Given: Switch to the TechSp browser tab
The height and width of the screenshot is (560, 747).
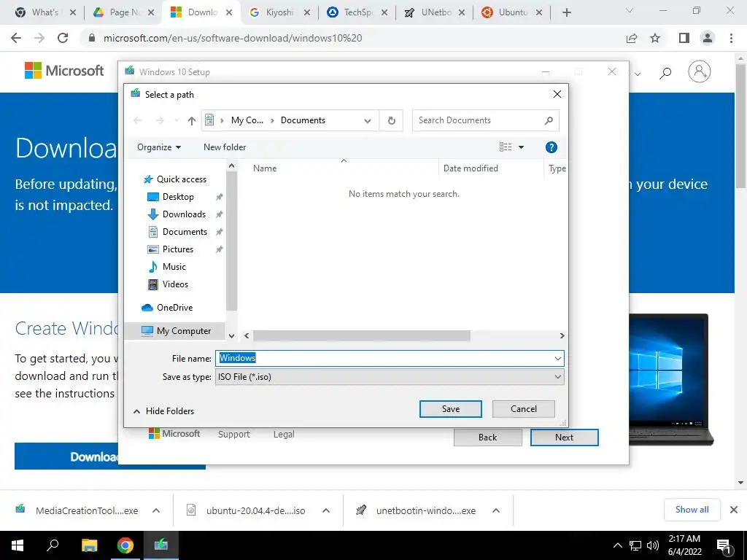Looking at the screenshot, I should 357,12.
